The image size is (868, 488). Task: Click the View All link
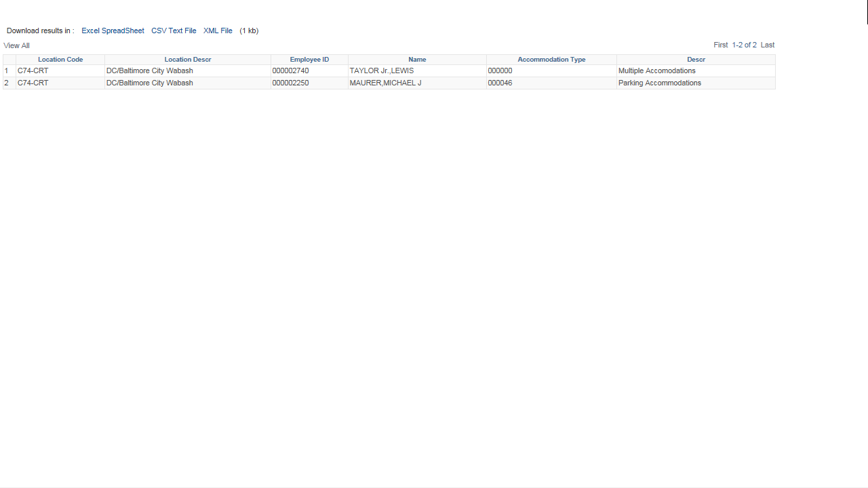tap(16, 45)
